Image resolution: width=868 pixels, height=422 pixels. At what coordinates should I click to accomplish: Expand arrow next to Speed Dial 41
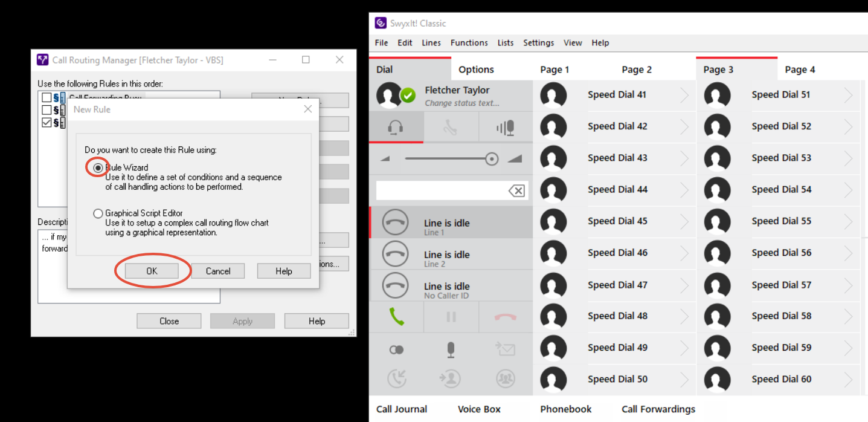(684, 95)
